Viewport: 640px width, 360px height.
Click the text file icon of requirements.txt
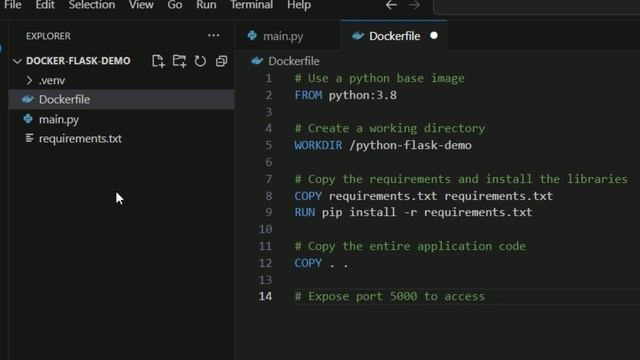coord(29,138)
